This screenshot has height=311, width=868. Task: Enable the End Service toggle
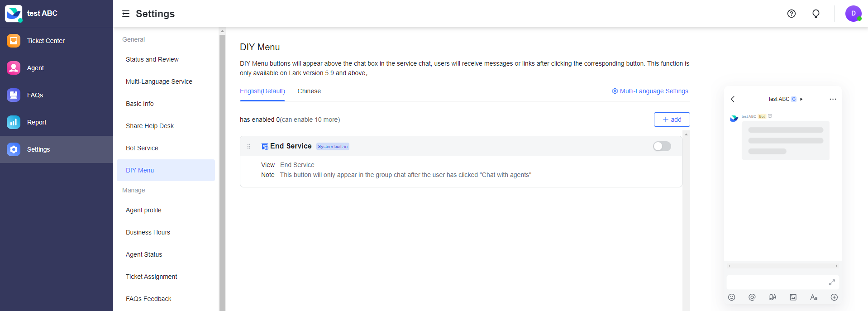click(662, 146)
